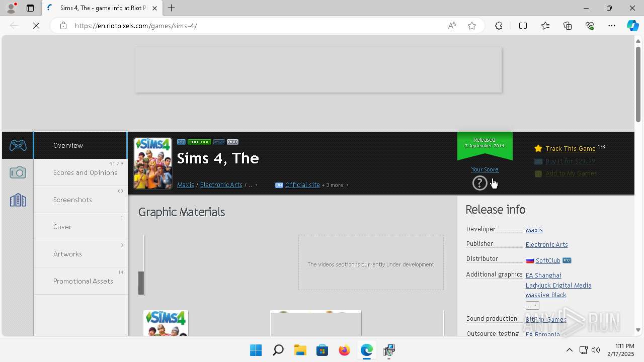Open Ladyluck Digital Media link
The image size is (644, 362).
click(558, 286)
